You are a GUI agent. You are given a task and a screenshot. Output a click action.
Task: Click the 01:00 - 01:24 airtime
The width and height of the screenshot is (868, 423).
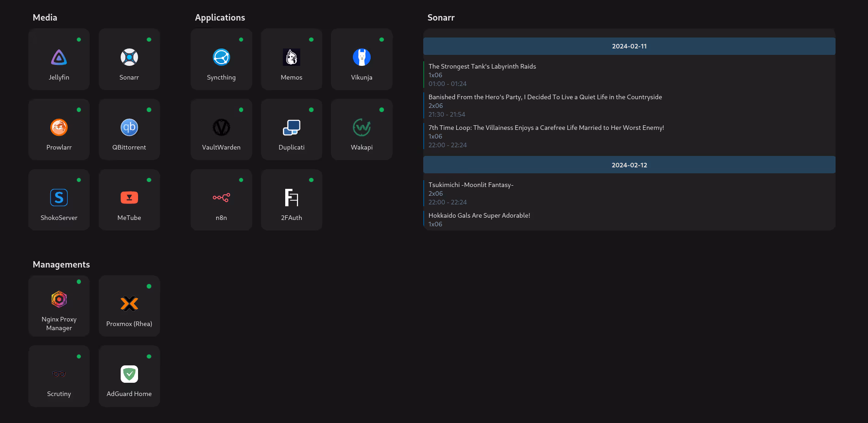tap(447, 84)
